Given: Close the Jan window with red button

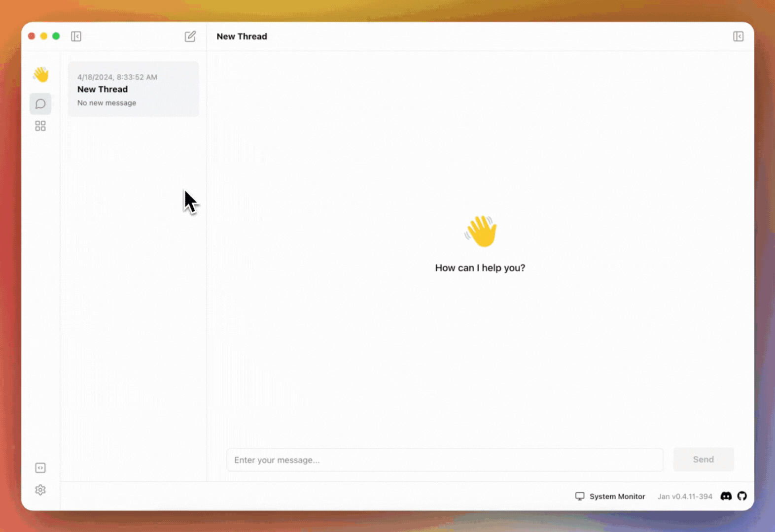Looking at the screenshot, I should [32, 36].
